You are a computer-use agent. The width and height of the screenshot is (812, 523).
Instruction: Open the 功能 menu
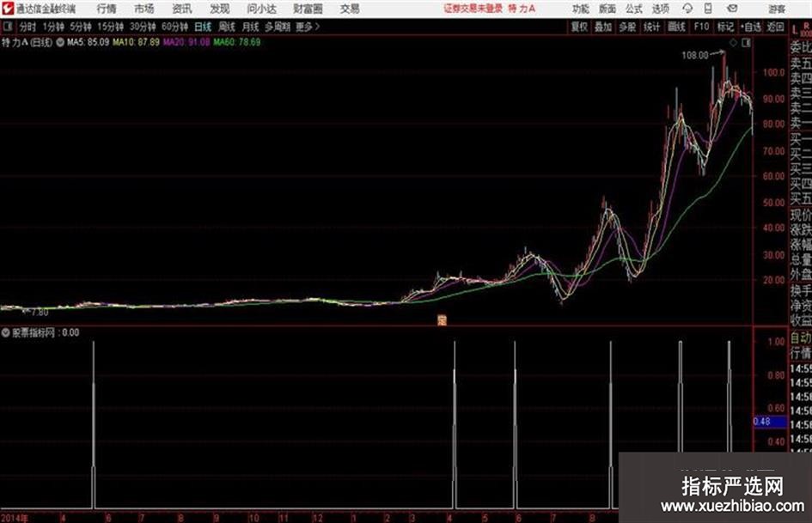pos(581,9)
